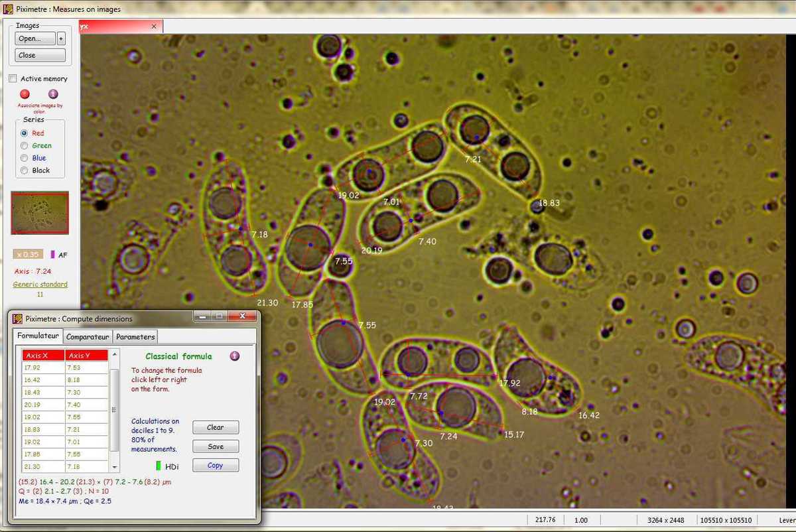This screenshot has height=532, width=796.
Task: Click the 105510 x 105510 status bar entry
Action: [726, 520]
